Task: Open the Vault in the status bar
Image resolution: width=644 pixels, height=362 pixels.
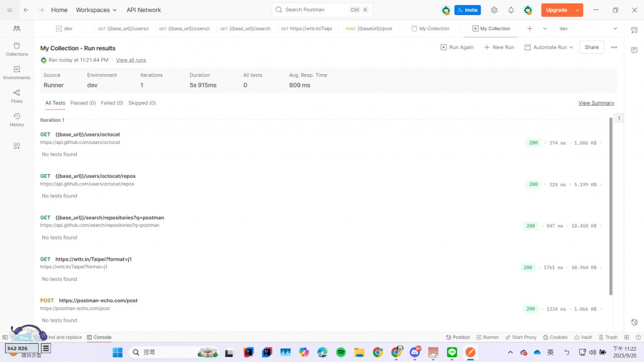Action: coord(583,337)
